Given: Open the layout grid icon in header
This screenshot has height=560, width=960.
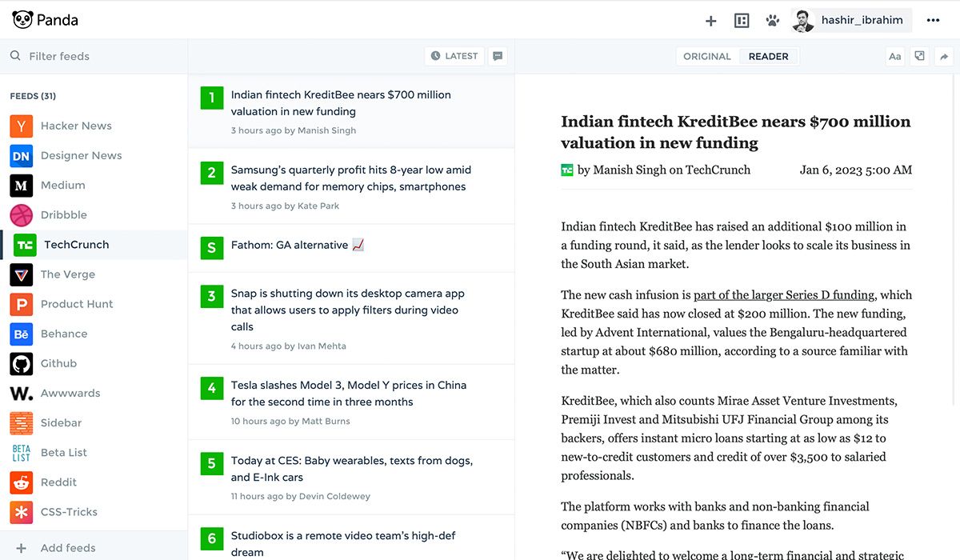Looking at the screenshot, I should coord(742,21).
